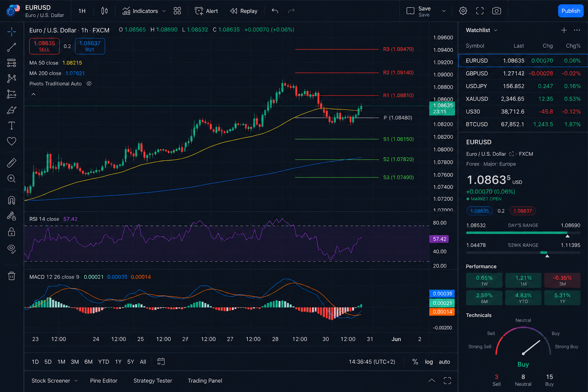
Task: Toggle auto scale on the chart
Action: pyautogui.click(x=444, y=362)
